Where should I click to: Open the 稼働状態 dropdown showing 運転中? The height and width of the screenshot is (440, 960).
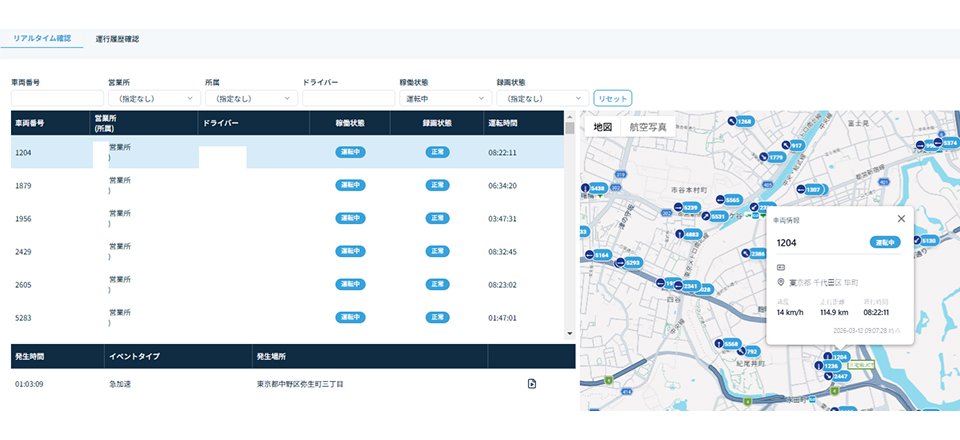pyautogui.click(x=443, y=98)
